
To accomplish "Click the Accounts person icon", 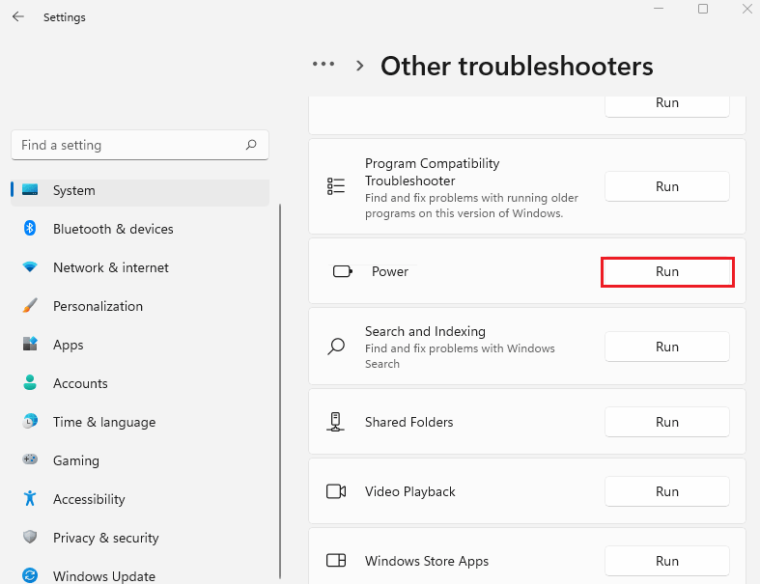I will pos(30,383).
